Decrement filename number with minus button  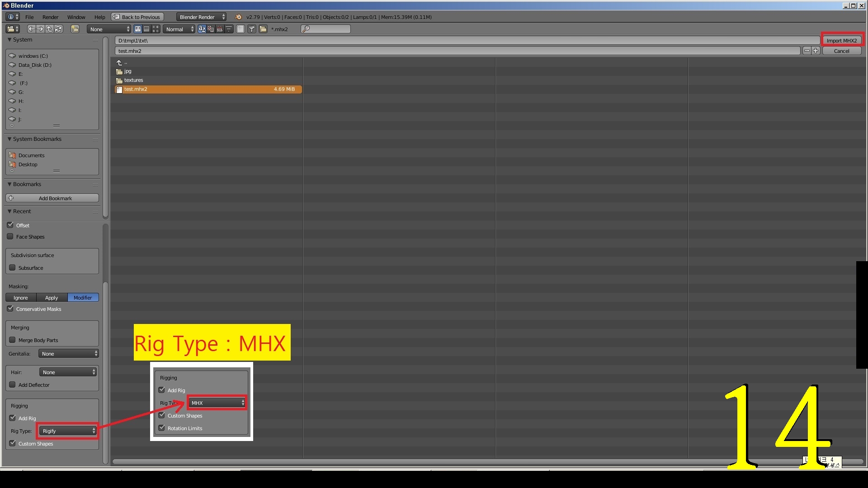pyautogui.click(x=807, y=51)
